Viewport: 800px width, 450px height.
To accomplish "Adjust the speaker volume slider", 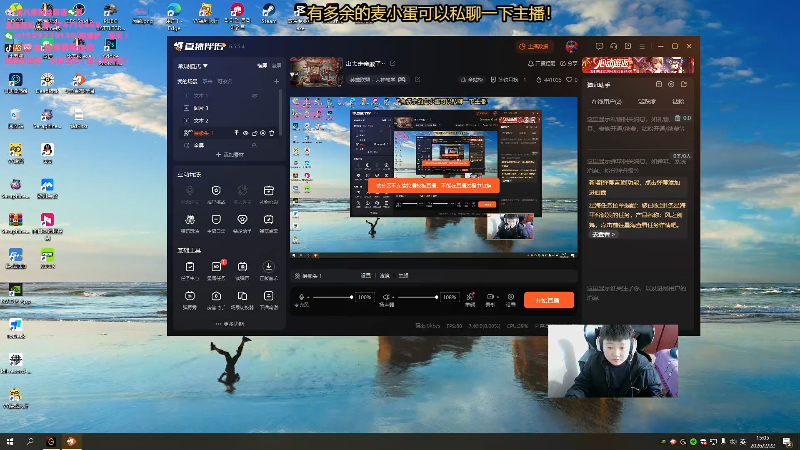I will [x=417, y=297].
